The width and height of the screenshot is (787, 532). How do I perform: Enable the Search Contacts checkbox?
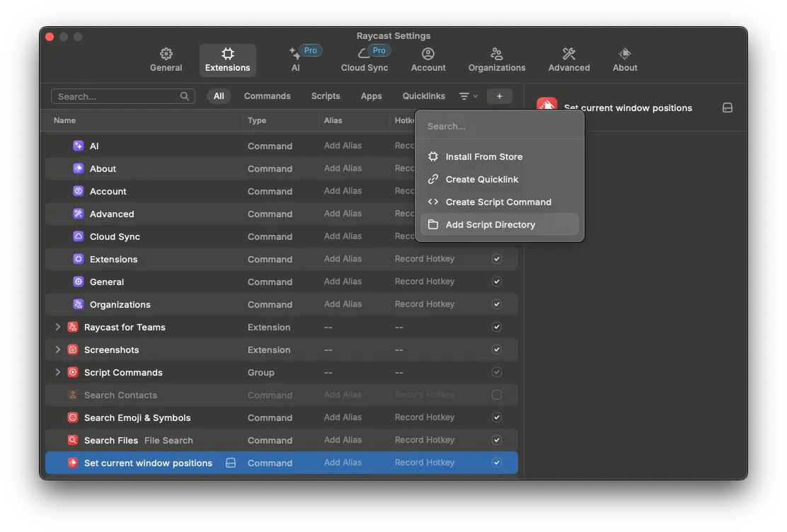click(496, 395)
